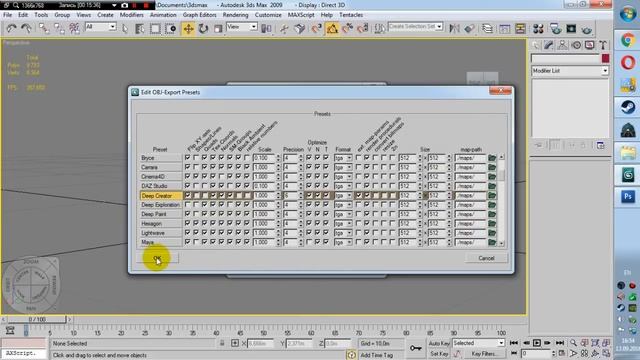Select the Deep Creator preset button

pyautogui.click(x=161, y=196)
